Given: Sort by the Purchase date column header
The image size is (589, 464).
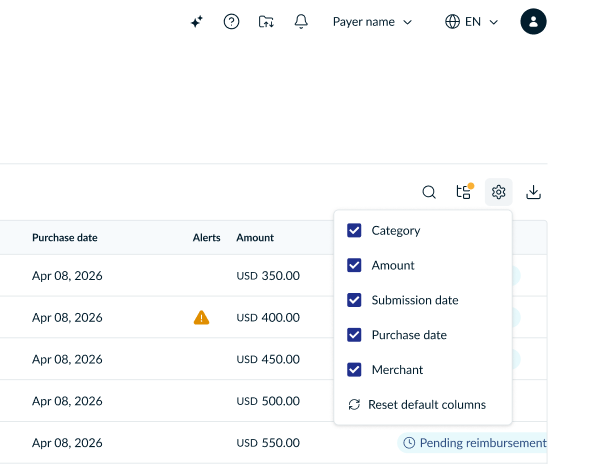Looking at the screenshot, I should (x=65, y=237).
